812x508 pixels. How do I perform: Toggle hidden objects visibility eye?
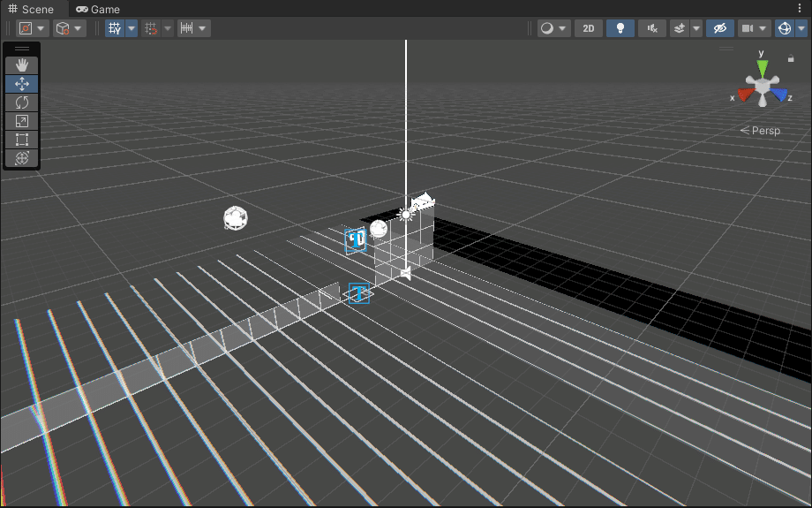[720, 28]
